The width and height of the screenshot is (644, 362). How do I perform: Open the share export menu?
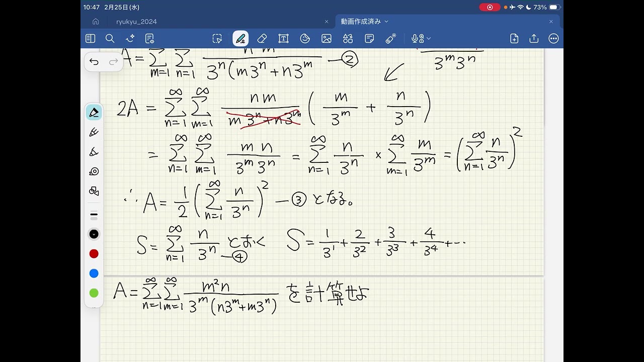coord(534,39)
